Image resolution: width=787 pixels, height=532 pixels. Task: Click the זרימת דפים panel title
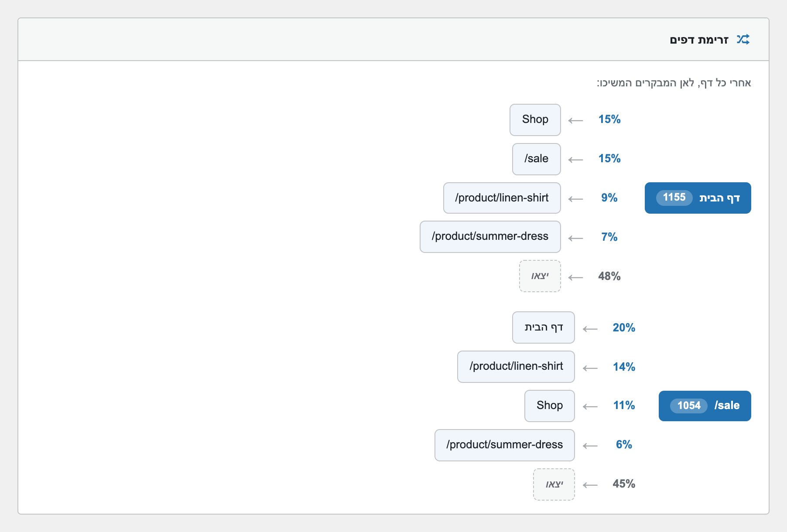pyautogui.click(x=699, y=40)
